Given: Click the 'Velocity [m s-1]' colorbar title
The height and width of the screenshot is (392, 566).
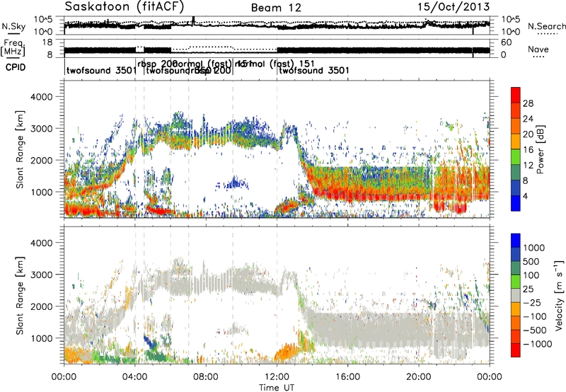Looking at the screenshot, I should 559,295.
